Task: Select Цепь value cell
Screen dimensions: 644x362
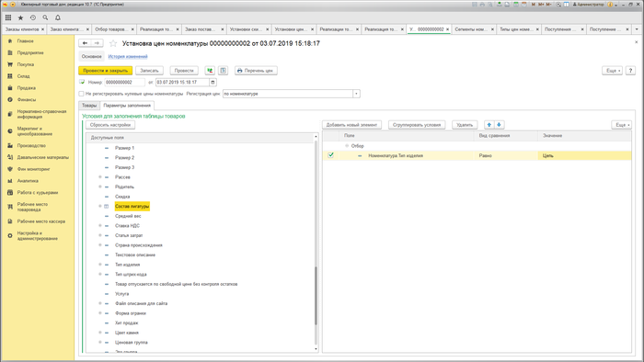Action: click(x=584, y=156)
